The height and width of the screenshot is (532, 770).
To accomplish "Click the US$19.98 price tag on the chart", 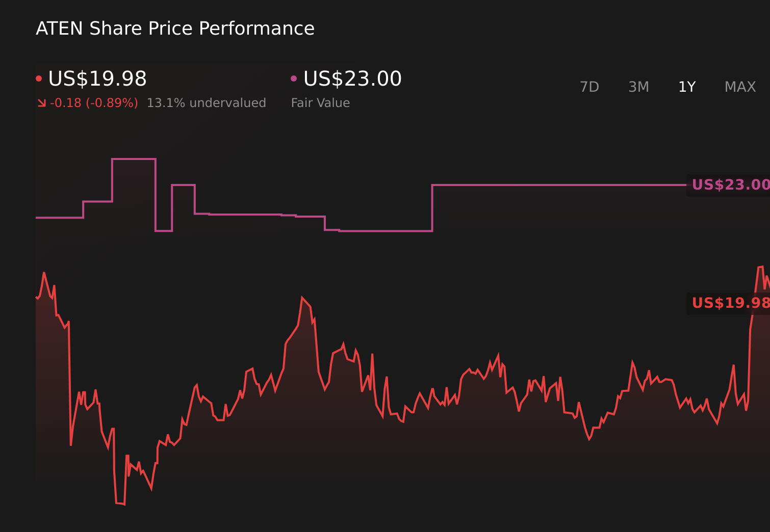I will (x=730, y=303).
